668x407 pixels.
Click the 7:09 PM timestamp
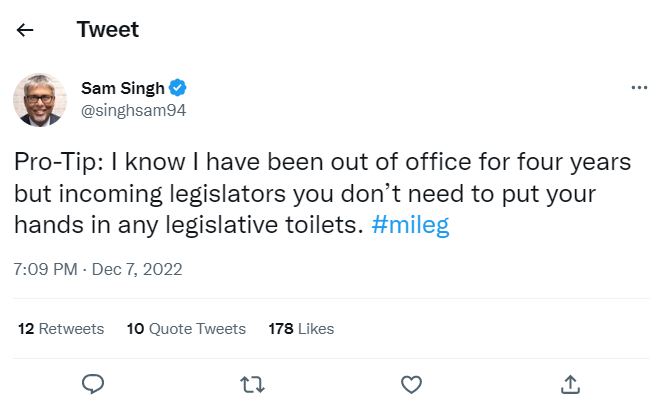pyautogui.click(x=46, y=269)
